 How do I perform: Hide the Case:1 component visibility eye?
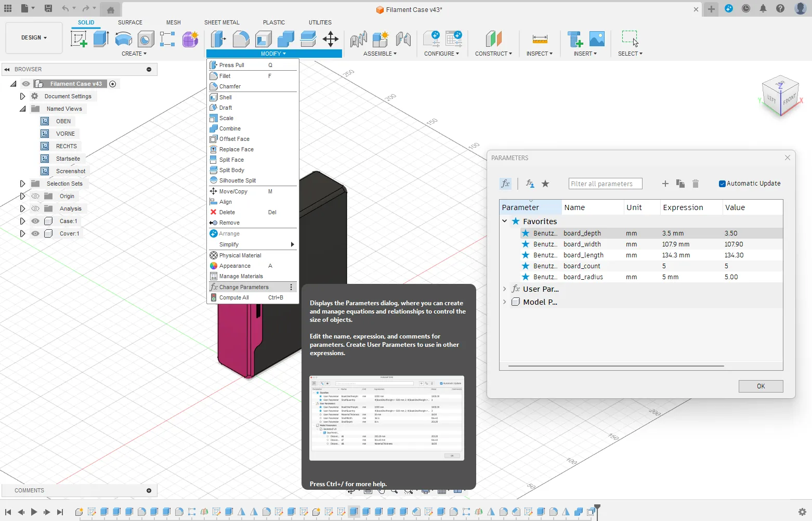click(x=35, y=221)
